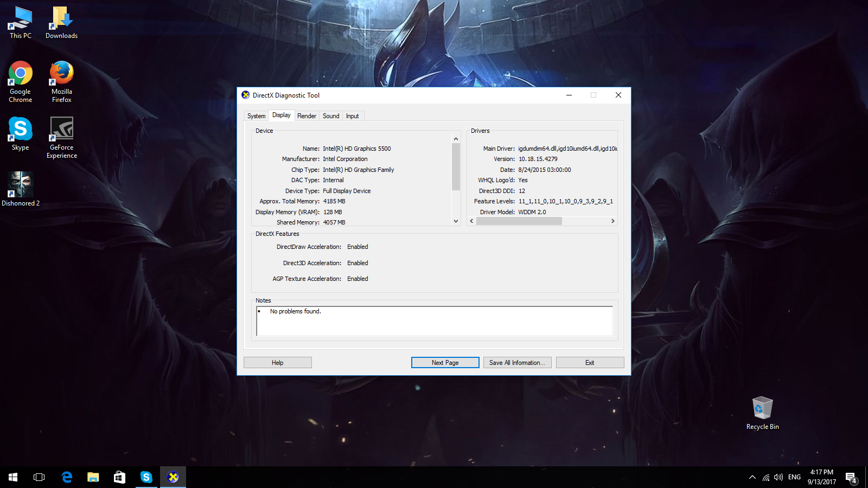Open the Action Center notifications icon
868x488 pixels.
coord(851,477)
